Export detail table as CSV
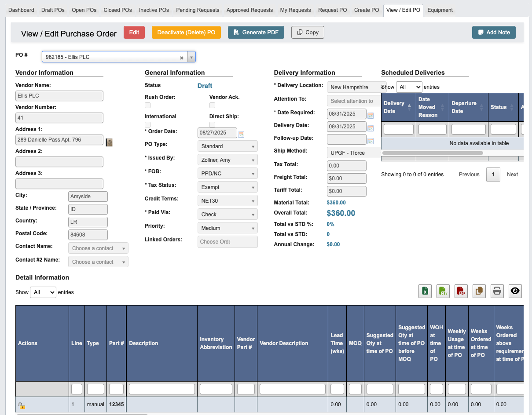Screen dimensions: 532x415 [x=443, y=291]
